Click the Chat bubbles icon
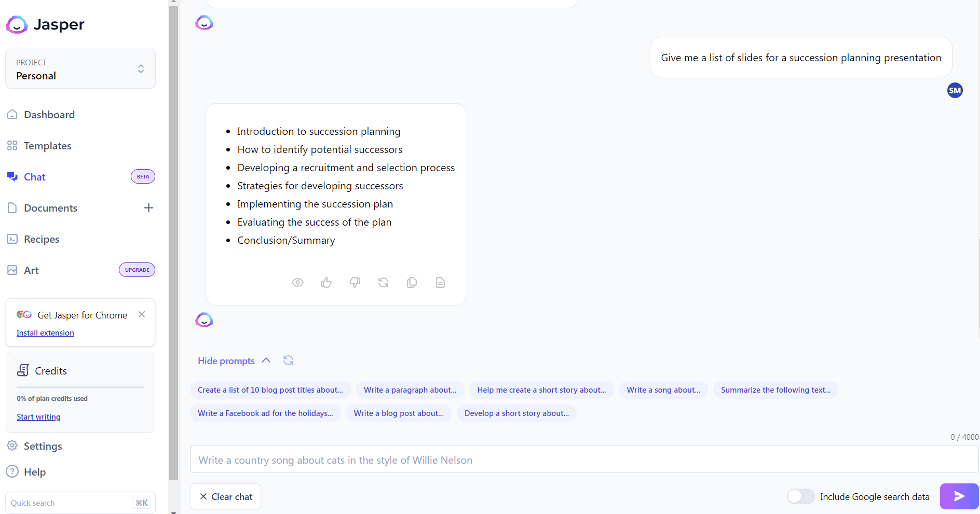The height and width of the screenshot is (514, 980). pos(12,177)
